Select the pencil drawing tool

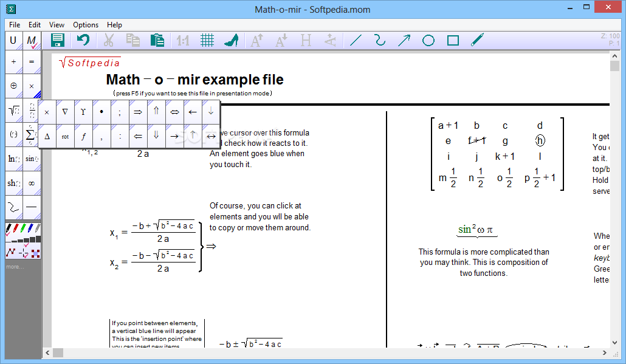point(477,40)
